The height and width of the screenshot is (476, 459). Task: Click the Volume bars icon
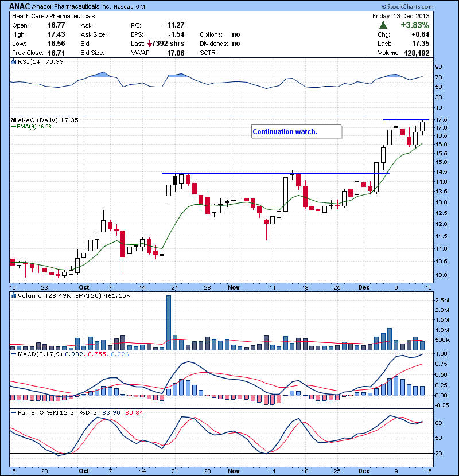click(x=13, y=295)
